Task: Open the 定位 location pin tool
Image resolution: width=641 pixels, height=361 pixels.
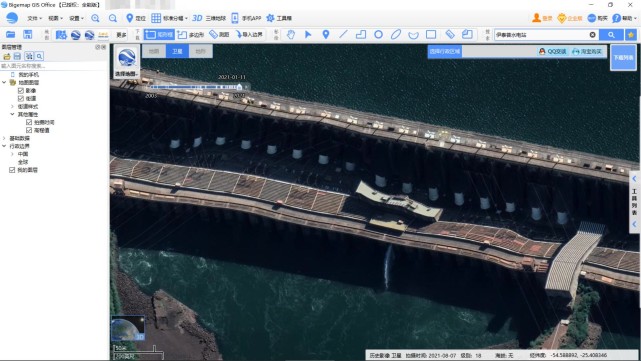Action: click(136, 18)
